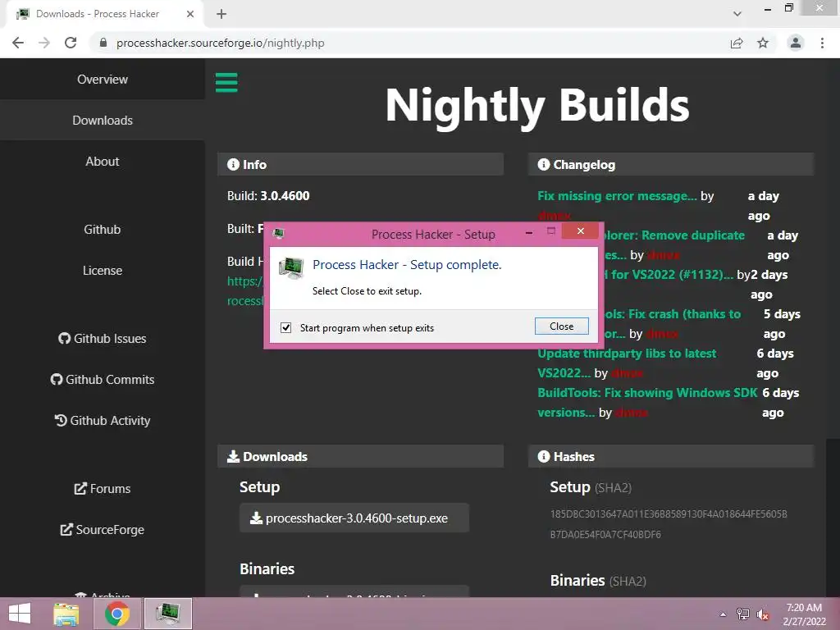Open File Explorer from the taskbar
The height and width of the screenshot is (630, 840).
coord(66,614)
